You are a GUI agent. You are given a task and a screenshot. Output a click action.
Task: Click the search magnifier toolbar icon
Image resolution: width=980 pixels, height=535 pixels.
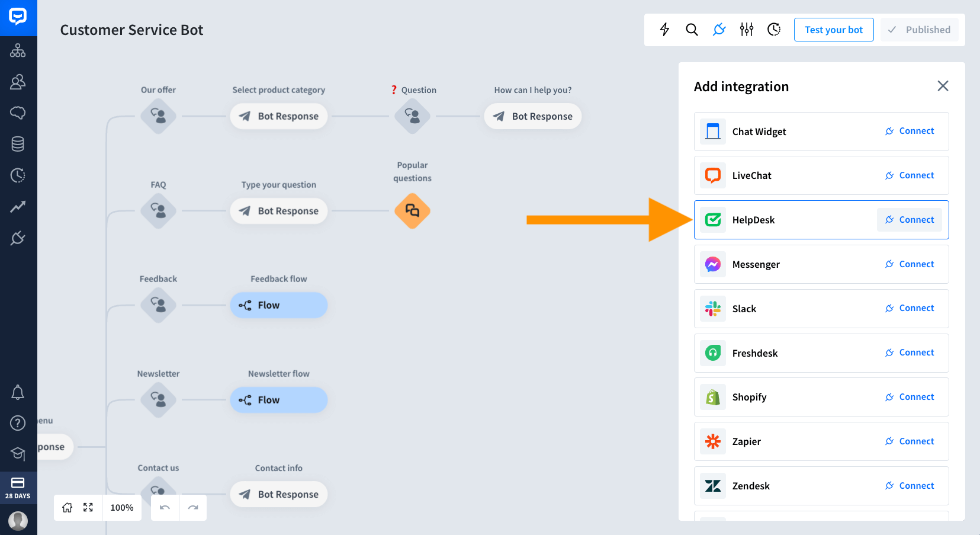pos(692,30)
